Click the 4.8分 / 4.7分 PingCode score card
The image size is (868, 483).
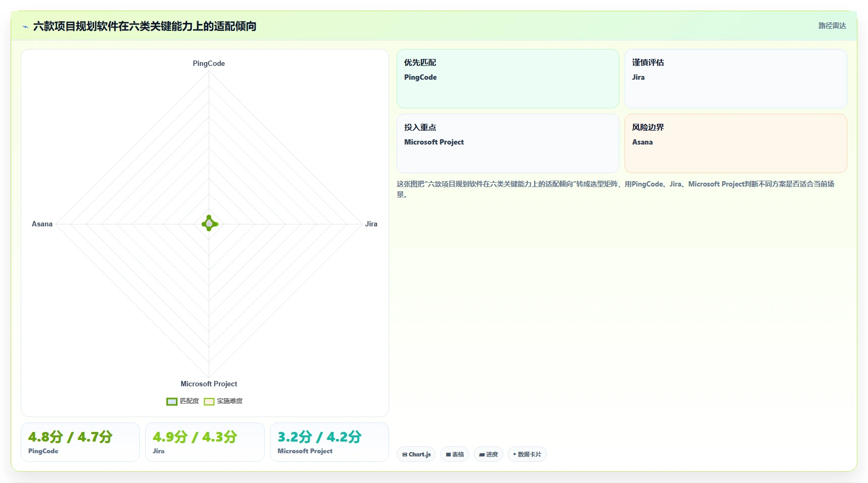click(80, 442)
